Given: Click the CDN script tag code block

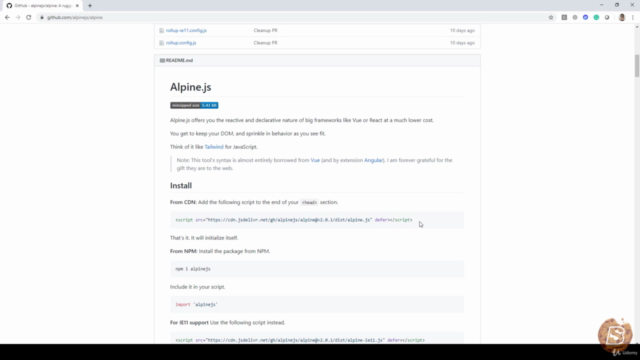Looking at the screenshot, I should [317, 220].
